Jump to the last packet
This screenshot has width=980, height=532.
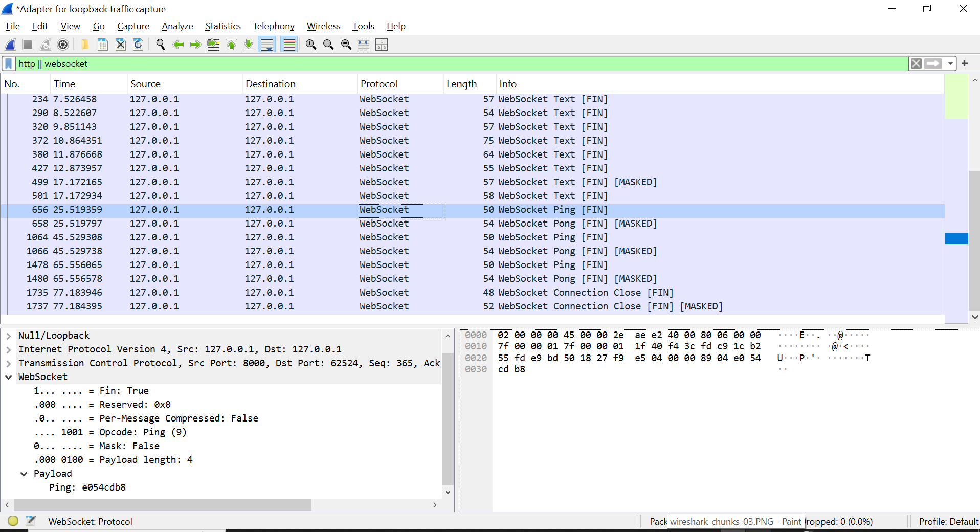pyautogui.click(x=249, y=45)
